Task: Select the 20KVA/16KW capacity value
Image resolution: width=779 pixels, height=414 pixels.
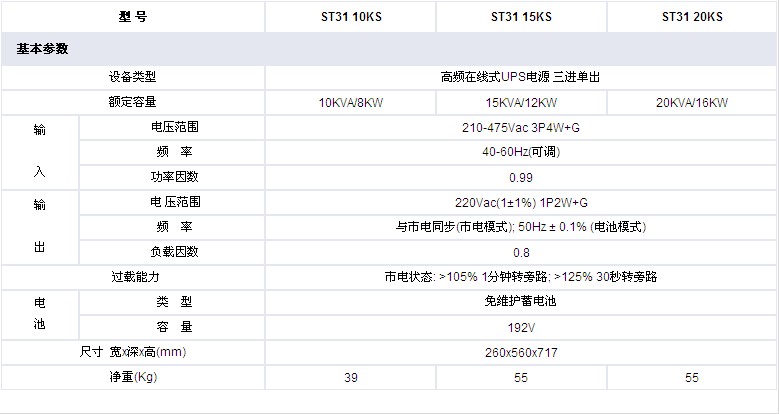Action: pyautogui.click(x=692, y=103)
